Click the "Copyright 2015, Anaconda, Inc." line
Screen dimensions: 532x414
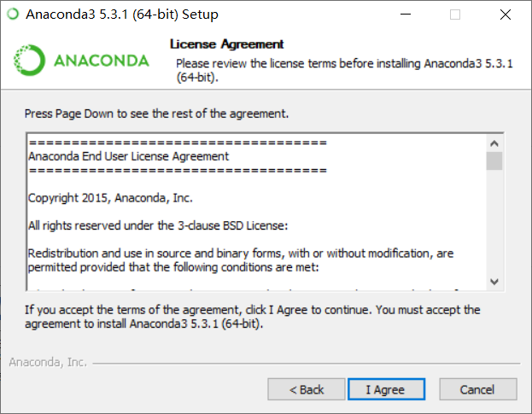click(111, 198)
